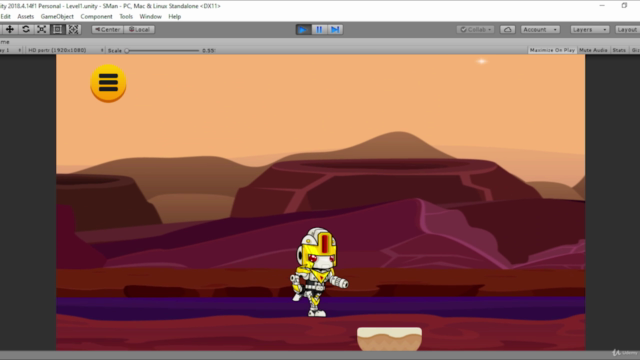The height and width of the screenshot is (360, 640).
Task: Open the Edit menu
Action: (x=5, y=16)
